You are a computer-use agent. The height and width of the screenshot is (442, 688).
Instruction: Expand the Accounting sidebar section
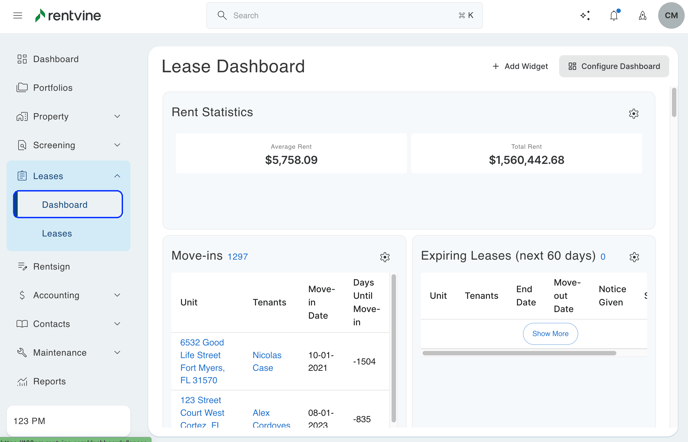[x=68, y=295]
